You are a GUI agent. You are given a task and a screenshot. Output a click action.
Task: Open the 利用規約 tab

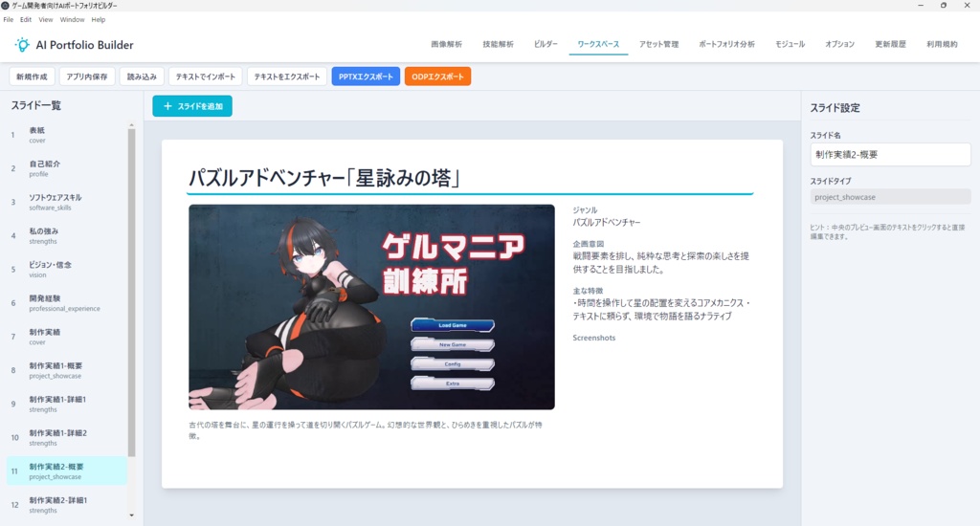tap(942, 44)
